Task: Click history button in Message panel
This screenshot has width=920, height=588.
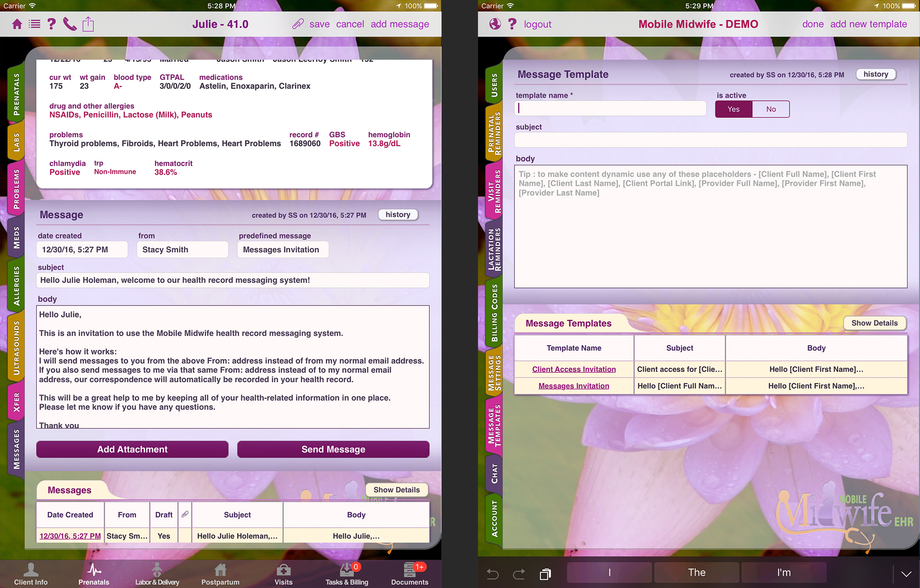Action: pos(398,215)
